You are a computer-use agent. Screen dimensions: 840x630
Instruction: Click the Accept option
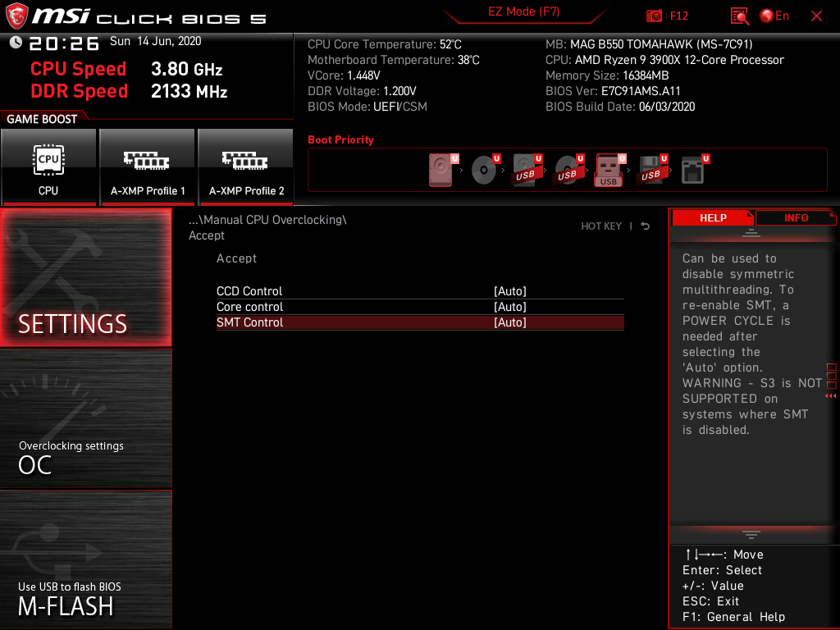236,258
